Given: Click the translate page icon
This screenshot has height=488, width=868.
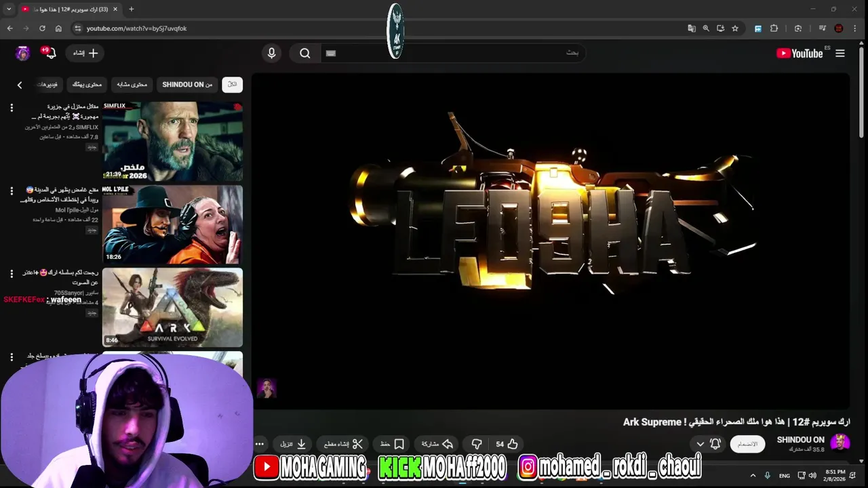Looking at the screenshot, I should [692, 28].
